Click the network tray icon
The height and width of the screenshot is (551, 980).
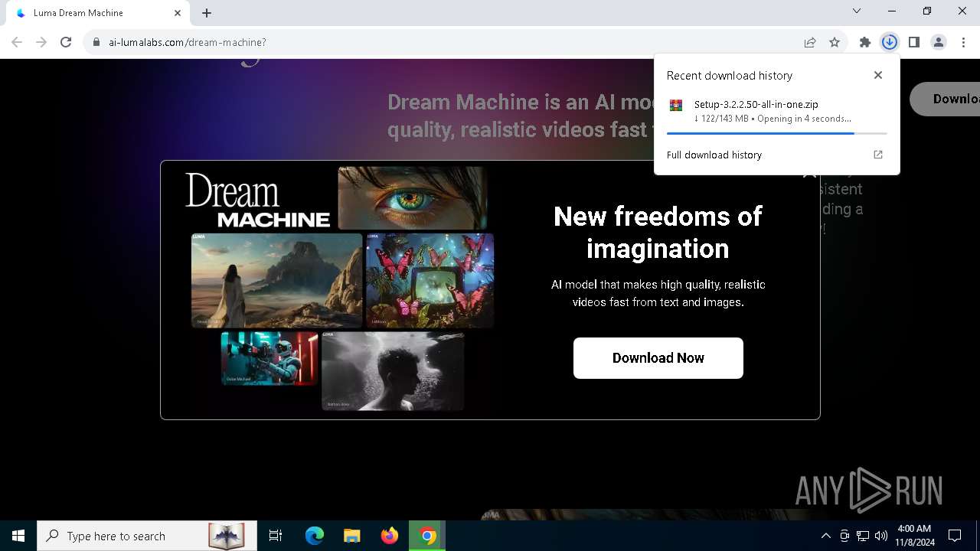[863, 536]
